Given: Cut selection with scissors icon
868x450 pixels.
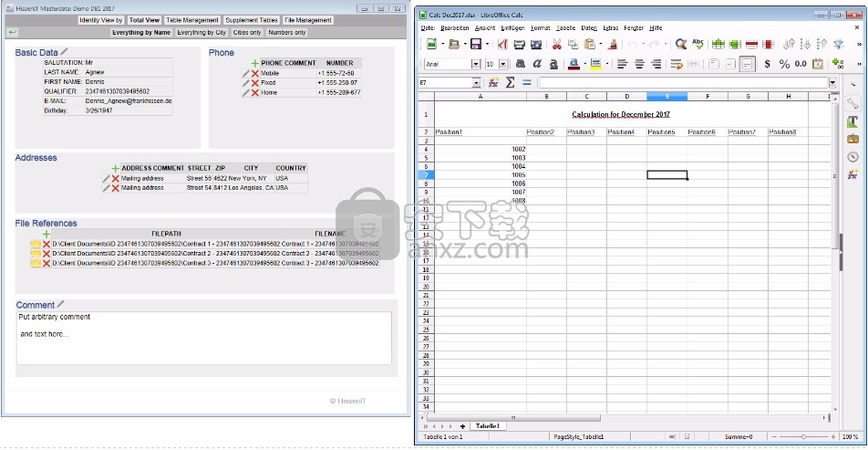Looking at the screenshot, I should pyautogui.click(x=557, y=45).
